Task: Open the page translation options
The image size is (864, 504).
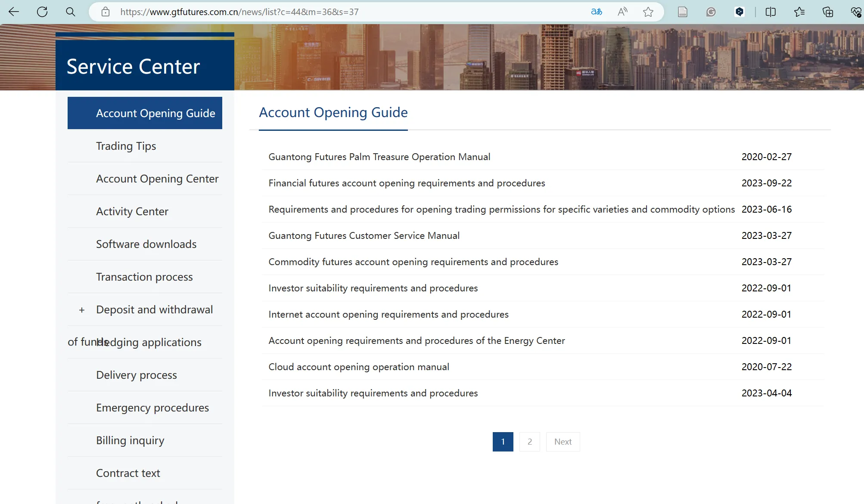Action: point(597,12)
